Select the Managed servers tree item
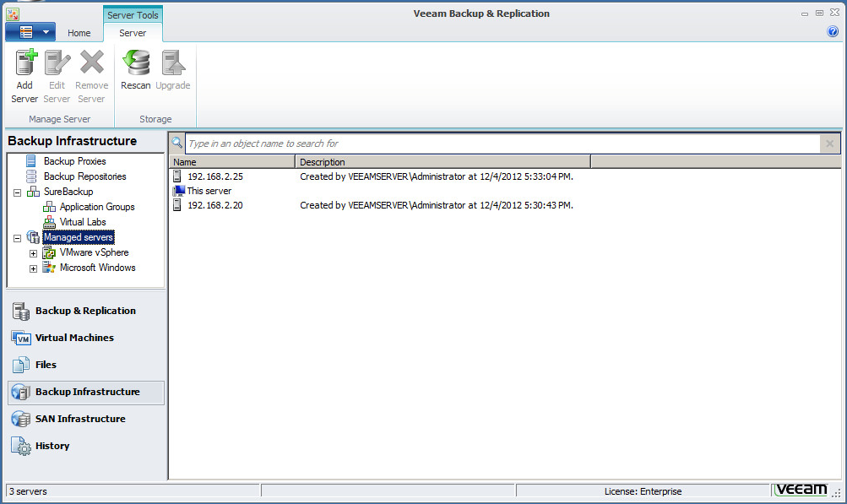 tap(79, 236)
